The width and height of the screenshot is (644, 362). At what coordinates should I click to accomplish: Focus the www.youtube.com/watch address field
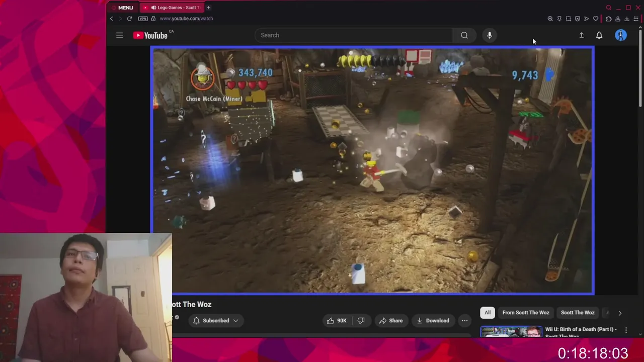(x=186, y=19)
